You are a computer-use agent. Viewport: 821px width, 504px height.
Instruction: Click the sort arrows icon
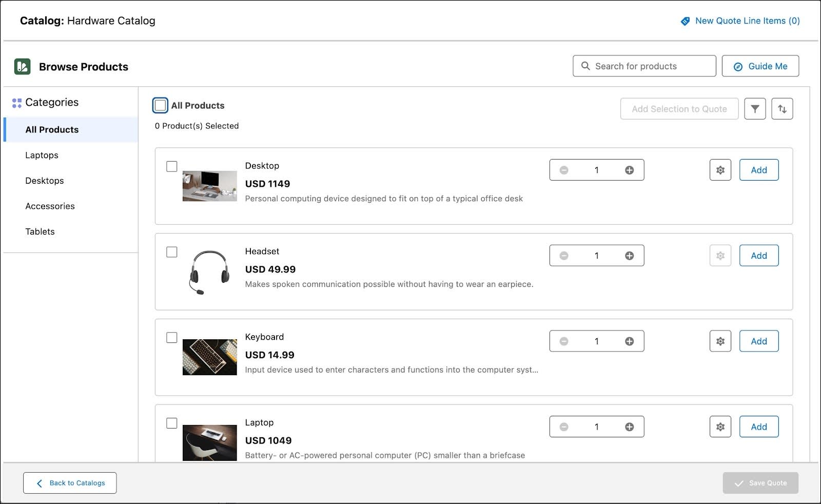(x=782, y=108)
